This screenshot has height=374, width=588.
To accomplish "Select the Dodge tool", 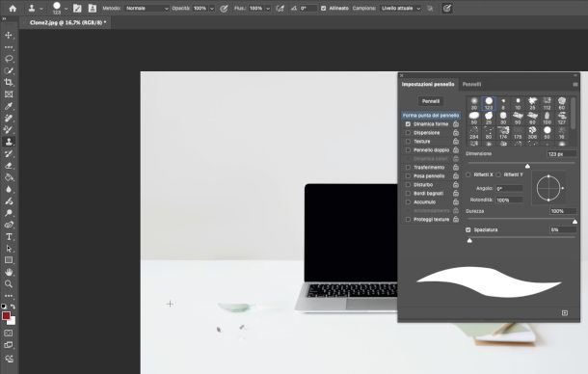I will [9, 213].
